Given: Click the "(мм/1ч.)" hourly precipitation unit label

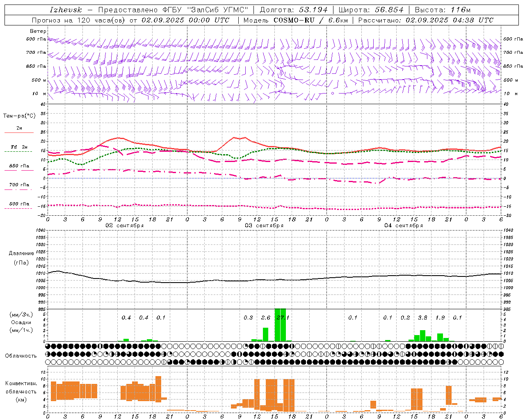Looking at the screenshot, I should [x=21, y=330].
